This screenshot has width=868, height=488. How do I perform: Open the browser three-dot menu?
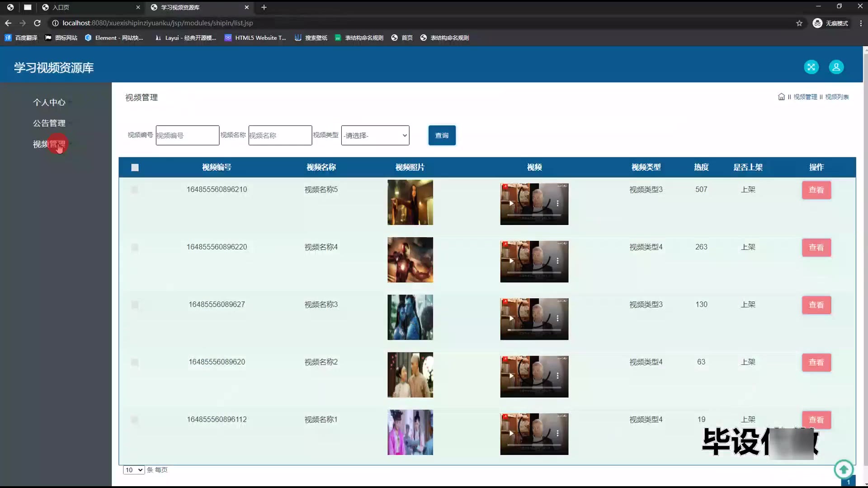(860, 23)
